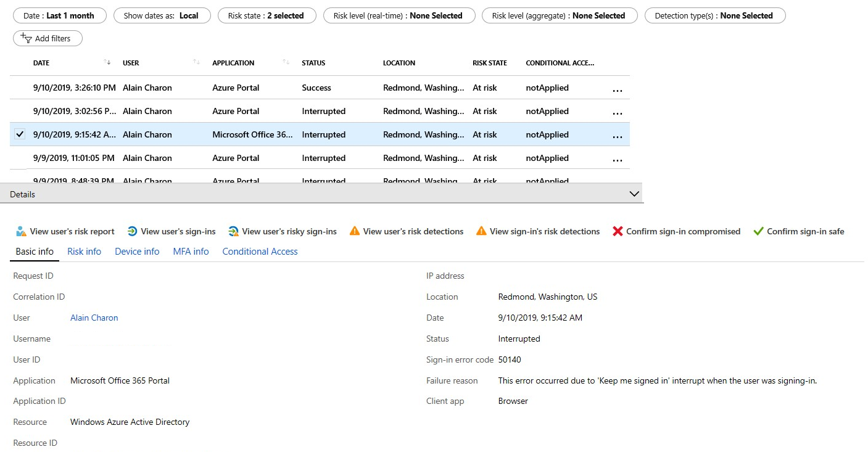Click the APPLICATION column sort arrows
Viewport: 868px width, 452px height.
[286, 62]
